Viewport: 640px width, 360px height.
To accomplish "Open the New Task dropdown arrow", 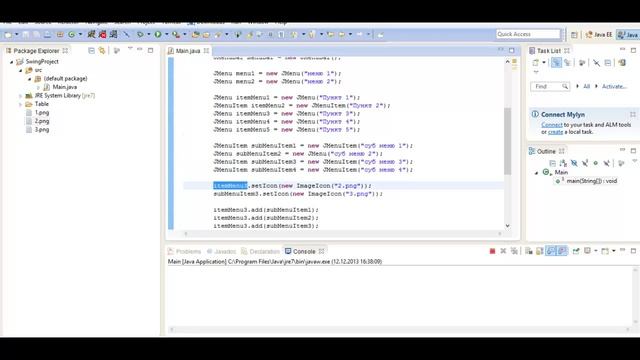I will [544, 63].
